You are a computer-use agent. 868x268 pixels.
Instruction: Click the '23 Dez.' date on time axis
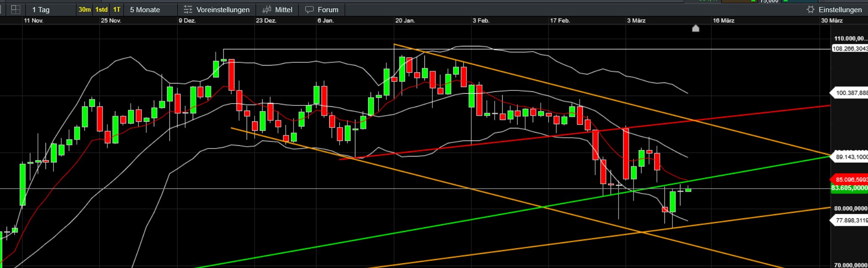tap(266, 21)
